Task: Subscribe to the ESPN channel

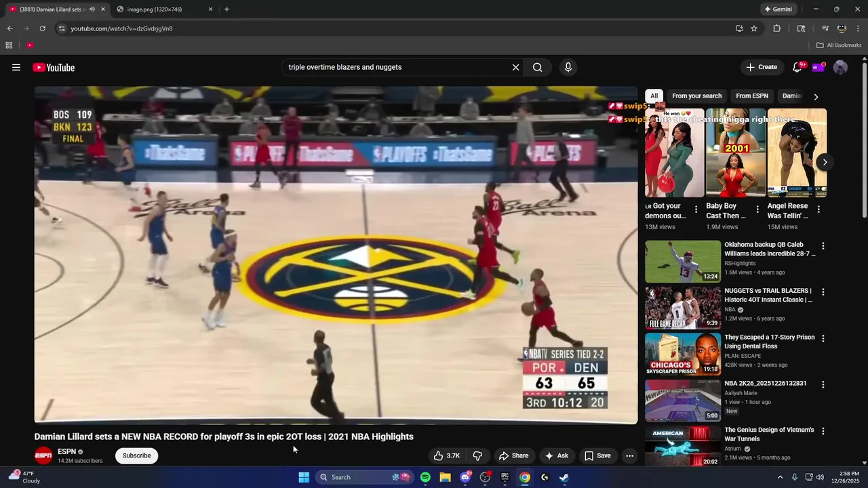Action: point(136,455)
